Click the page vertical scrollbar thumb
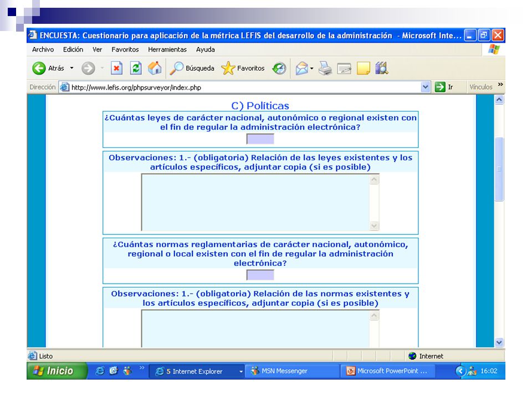 pyautogui.click(x=499, y=169)
